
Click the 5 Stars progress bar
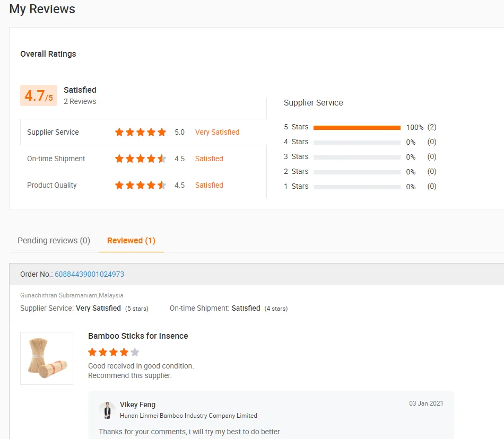[x=357, y=127]
